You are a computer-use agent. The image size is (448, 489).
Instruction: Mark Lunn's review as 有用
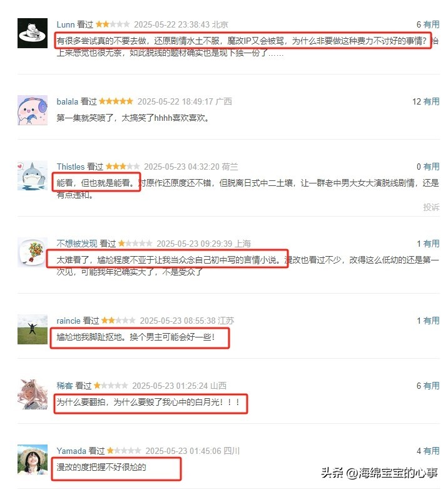(431, 24)
